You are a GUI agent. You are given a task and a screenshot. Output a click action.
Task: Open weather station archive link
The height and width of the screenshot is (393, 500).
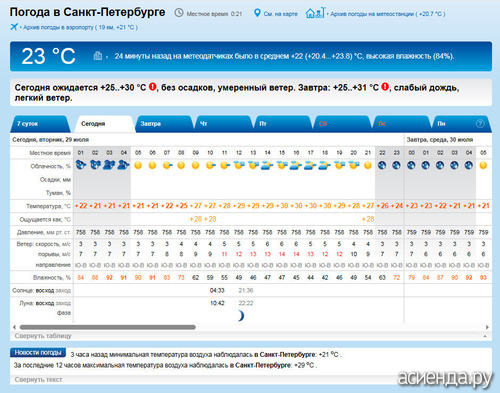(388, 14)
